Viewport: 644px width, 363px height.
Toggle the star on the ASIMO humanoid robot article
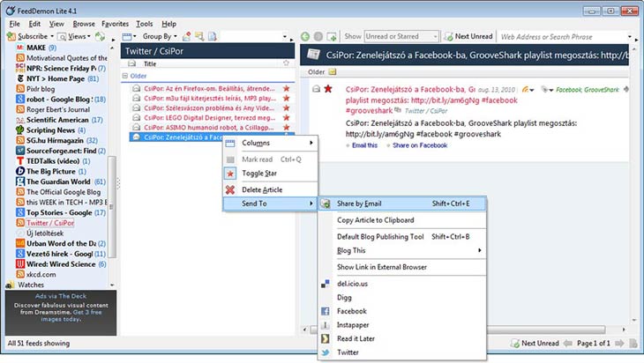point(286,127)
